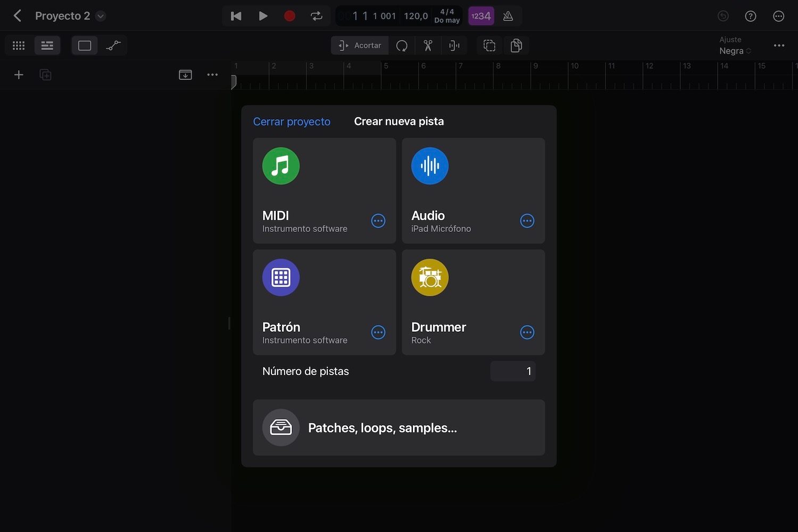Open the copy region tool

(516, 45)
